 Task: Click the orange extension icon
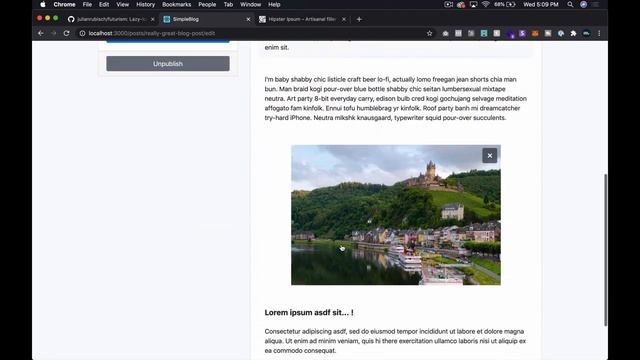[535, 33]
